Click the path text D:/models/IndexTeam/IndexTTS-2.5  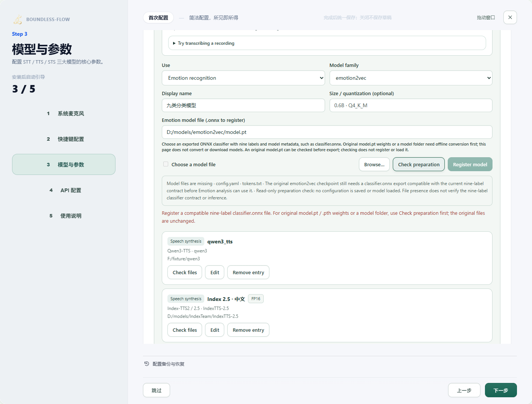point(203,316)
